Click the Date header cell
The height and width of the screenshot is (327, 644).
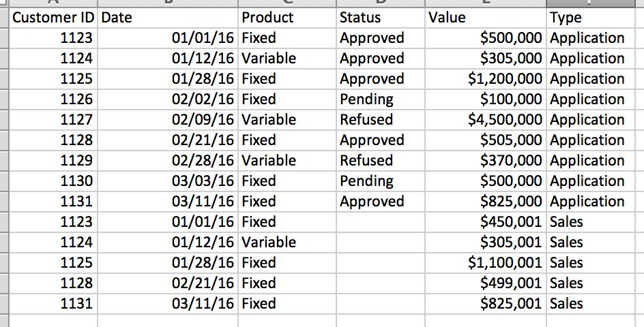point(169,18)
